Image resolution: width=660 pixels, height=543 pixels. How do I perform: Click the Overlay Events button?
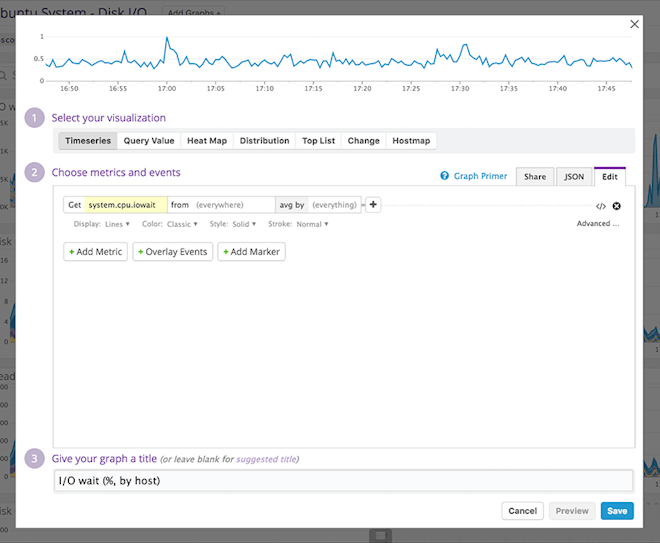click(173, 252)
